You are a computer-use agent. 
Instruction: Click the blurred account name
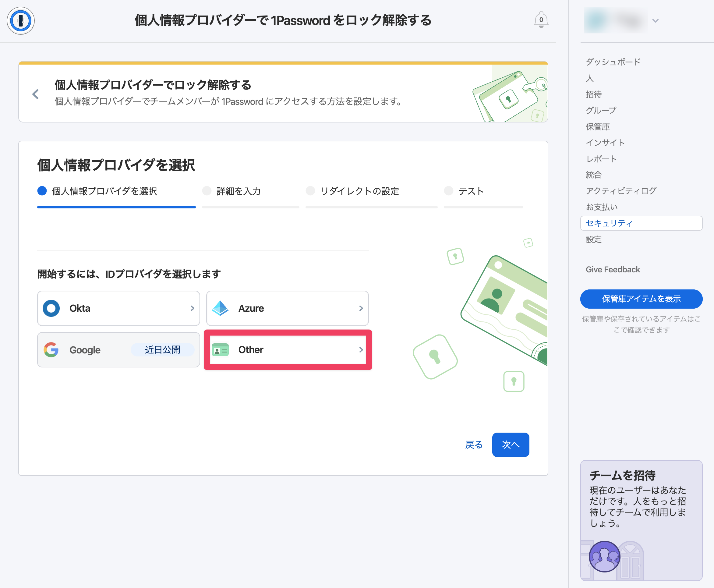click(616, 21)
